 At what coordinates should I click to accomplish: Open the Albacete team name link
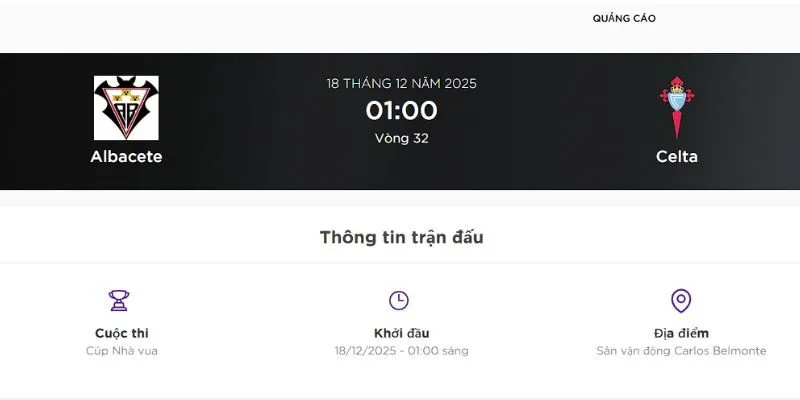pos(126,157)
